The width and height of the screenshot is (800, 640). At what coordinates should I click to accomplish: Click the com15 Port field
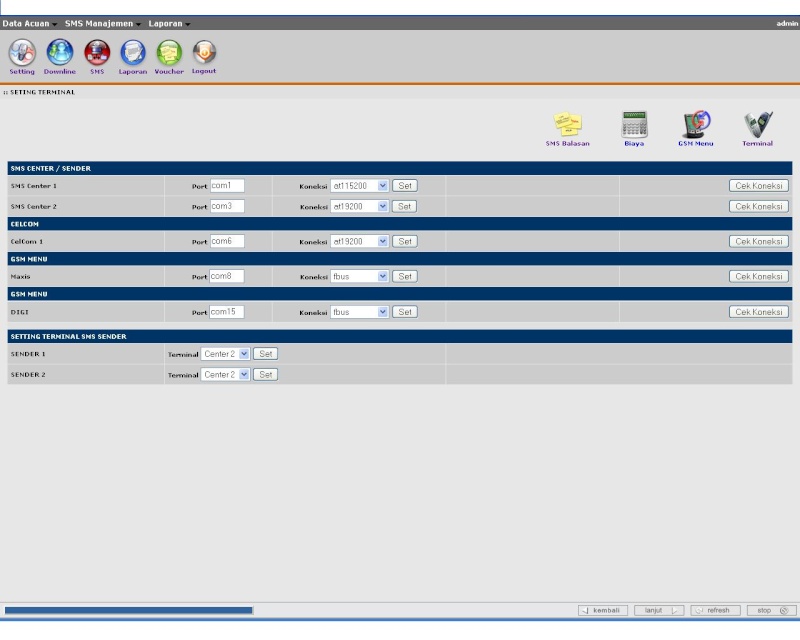coord(227,311)
